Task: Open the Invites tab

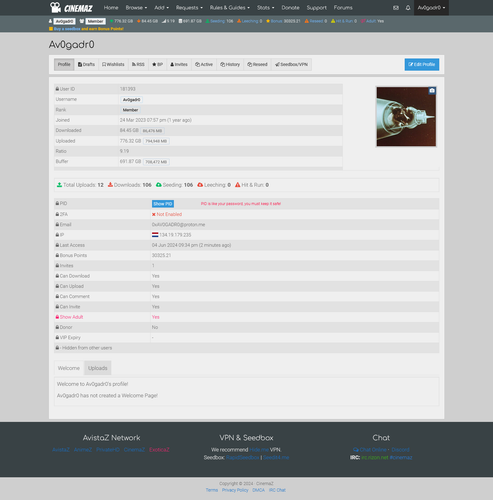Action: pos(179,64)
